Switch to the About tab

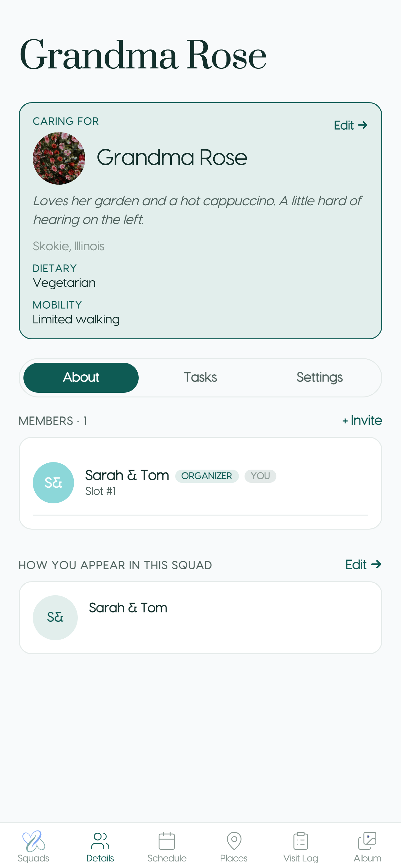[81, 378]
